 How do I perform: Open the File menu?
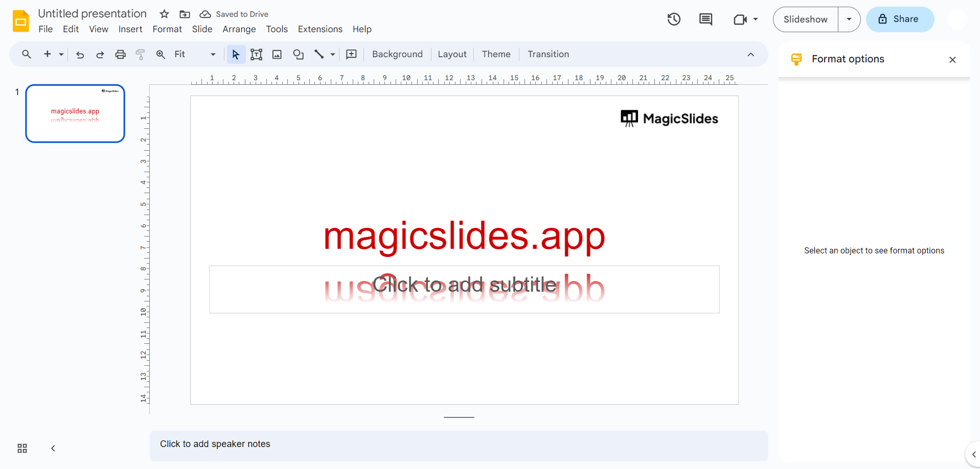point(45,29)
